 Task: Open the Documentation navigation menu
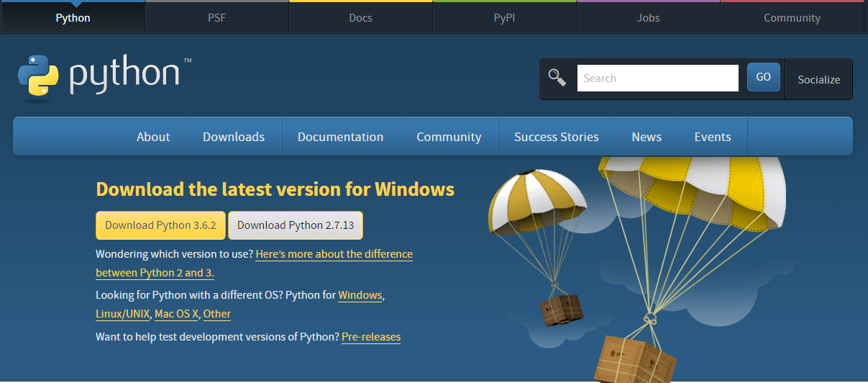pos(340,137)
